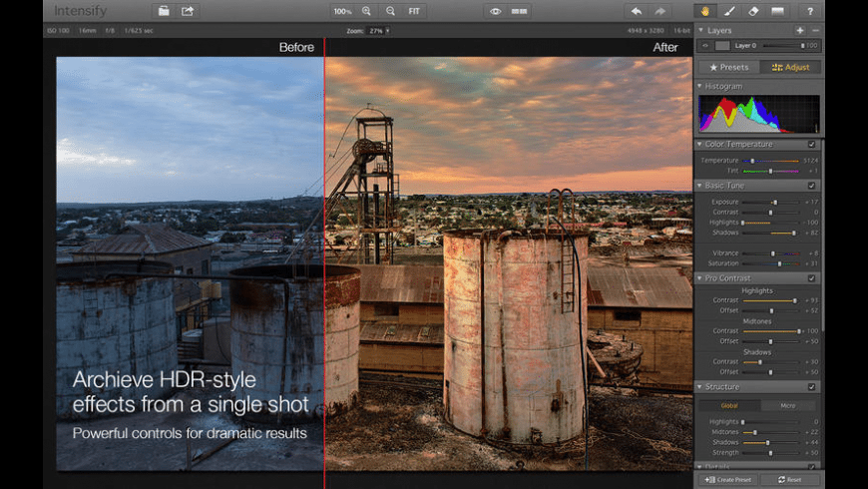Add a new layer with plus button
Image resolution: width=868 pixels, height=489 pixels.
(x=799, y=31)
